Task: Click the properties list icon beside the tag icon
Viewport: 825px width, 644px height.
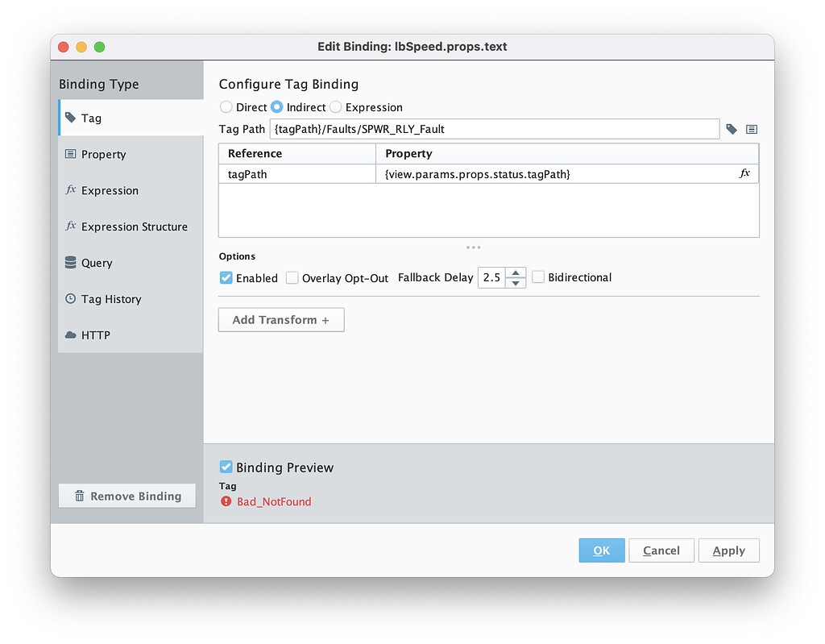Action: point(752,129)
